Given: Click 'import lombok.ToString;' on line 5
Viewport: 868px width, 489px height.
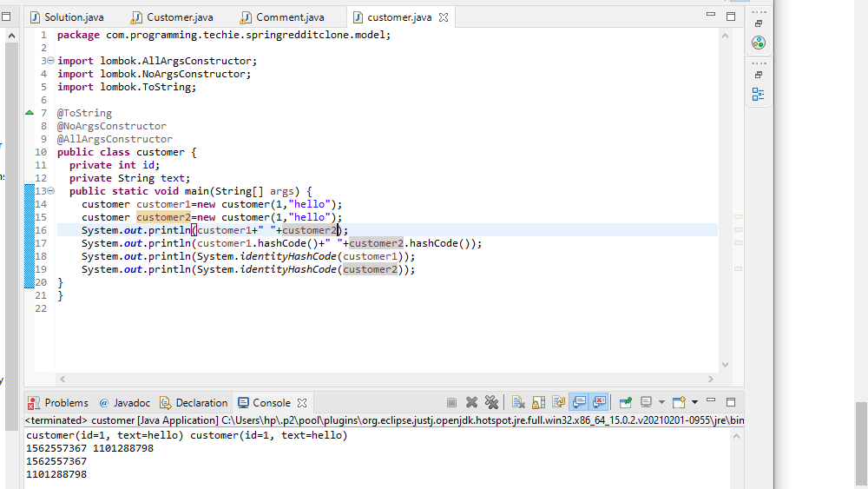Looking at the screenshot, I should tap(127, 87).
